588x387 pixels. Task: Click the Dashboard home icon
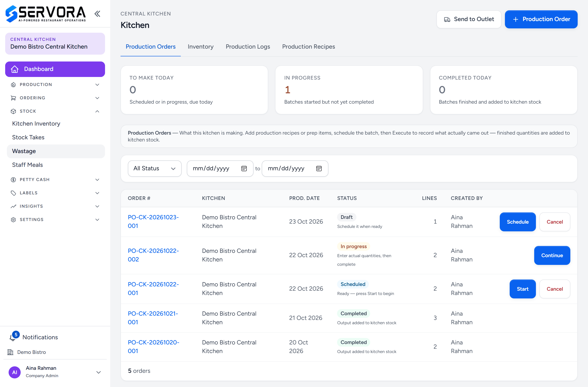pos(15,69)
